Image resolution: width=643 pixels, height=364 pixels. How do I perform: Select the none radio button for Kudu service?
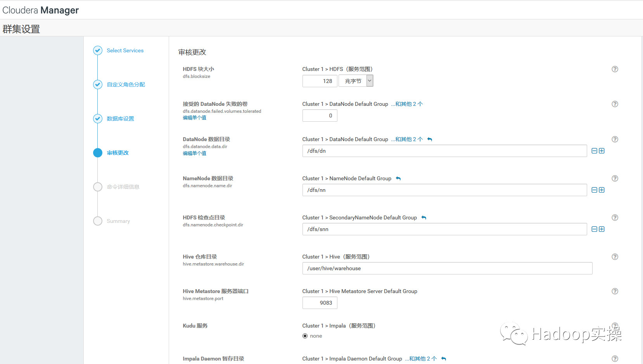[x=305, y=336]
